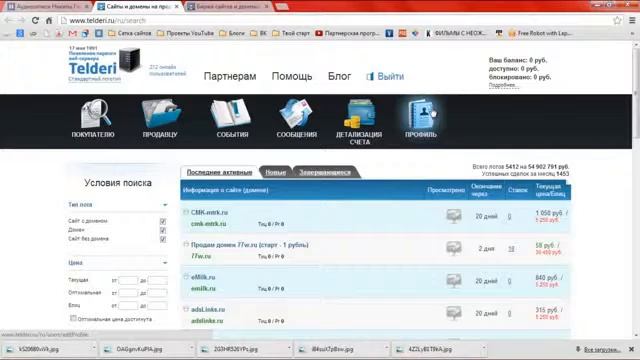Image resolution: width=640 pixels, height=360 pixels.
Task: Click the Оптимальная price 'до' input field
Action: [158, 293]
